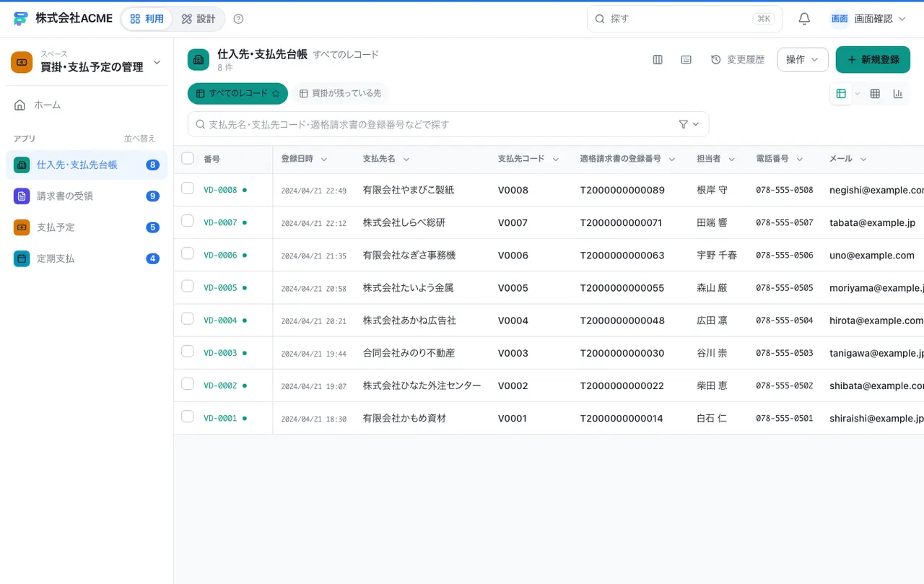The height and width of the screenshot is (584, 924).
Task: Focus the 支払先名 record search field
Action: (448, 124)
